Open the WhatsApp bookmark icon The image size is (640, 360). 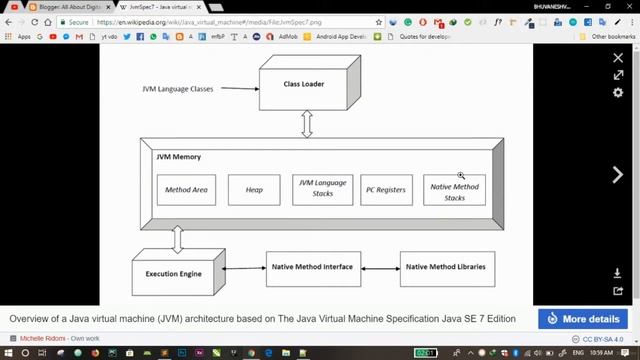(x=153, y=37)
